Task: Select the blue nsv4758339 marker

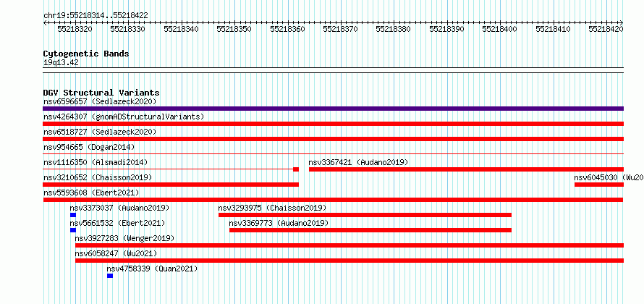Action: pos(110,276)
